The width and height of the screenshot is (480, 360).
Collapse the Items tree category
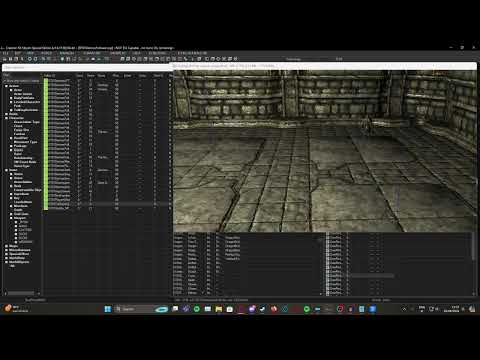6,170
